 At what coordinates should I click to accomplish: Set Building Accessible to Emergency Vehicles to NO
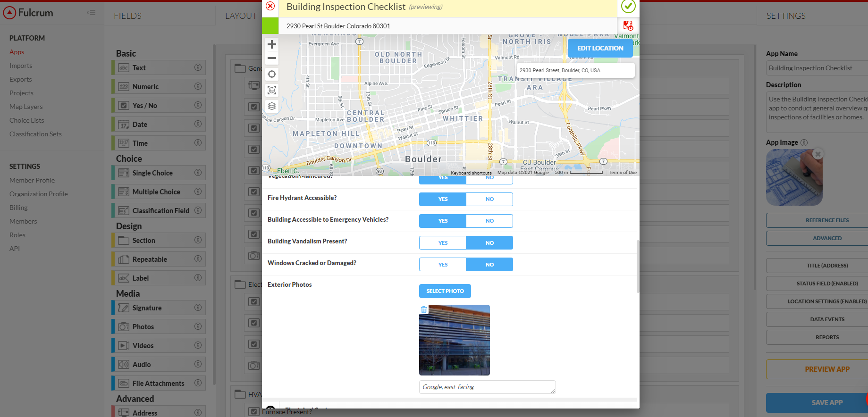click(489, 221)
